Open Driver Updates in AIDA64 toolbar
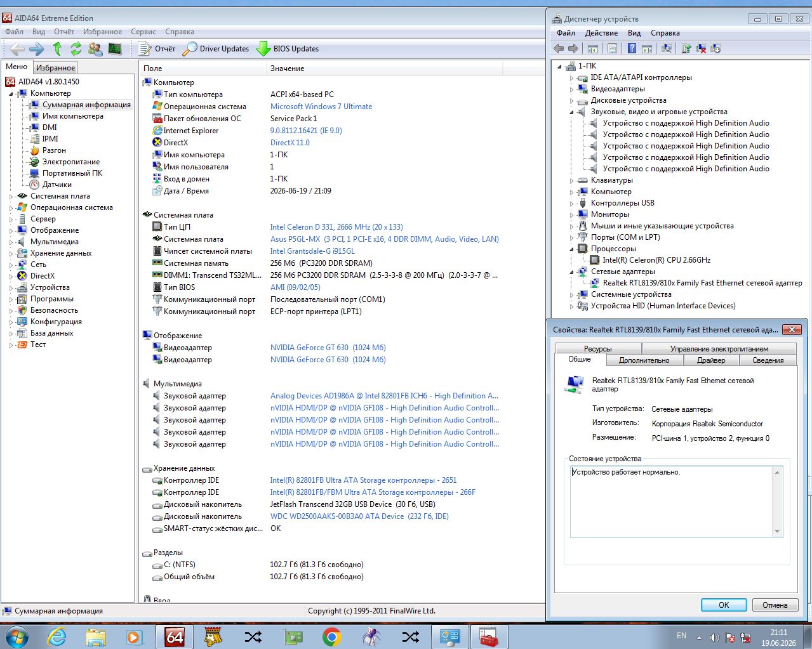Image resolution: width=812 pixels, height=649 pixels. [x=216, y=49]
